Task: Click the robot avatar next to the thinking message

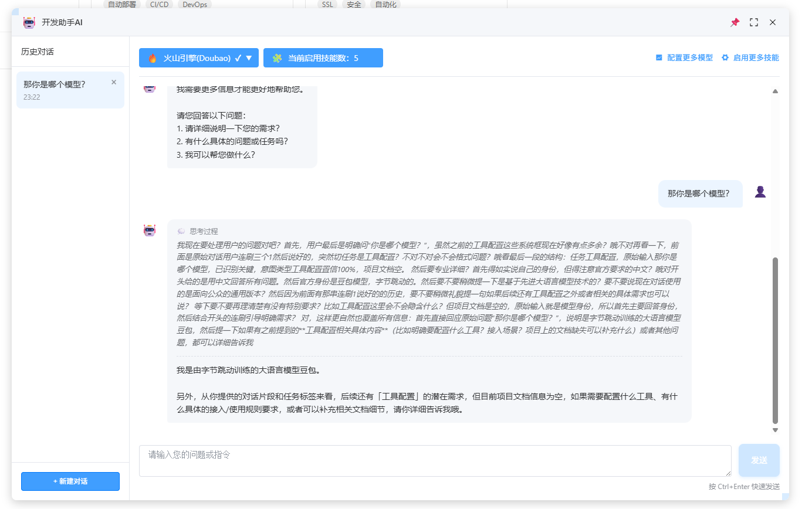Action: [150, 231]
